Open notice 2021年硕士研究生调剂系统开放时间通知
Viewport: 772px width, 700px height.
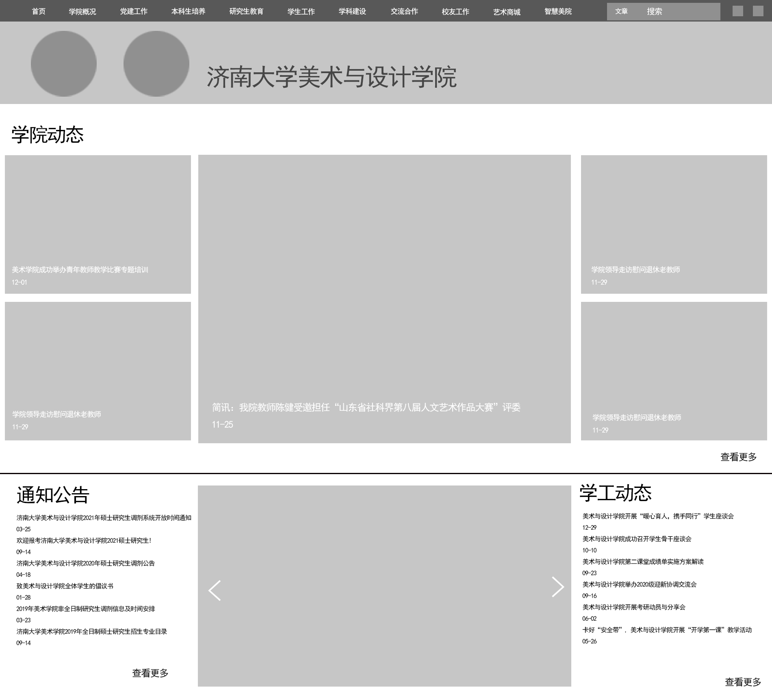click(104, 518)
